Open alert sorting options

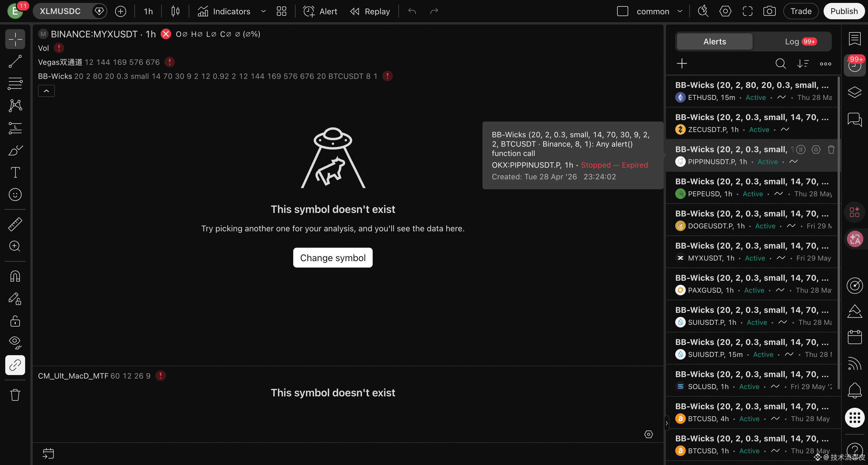(x=803, y=63)
